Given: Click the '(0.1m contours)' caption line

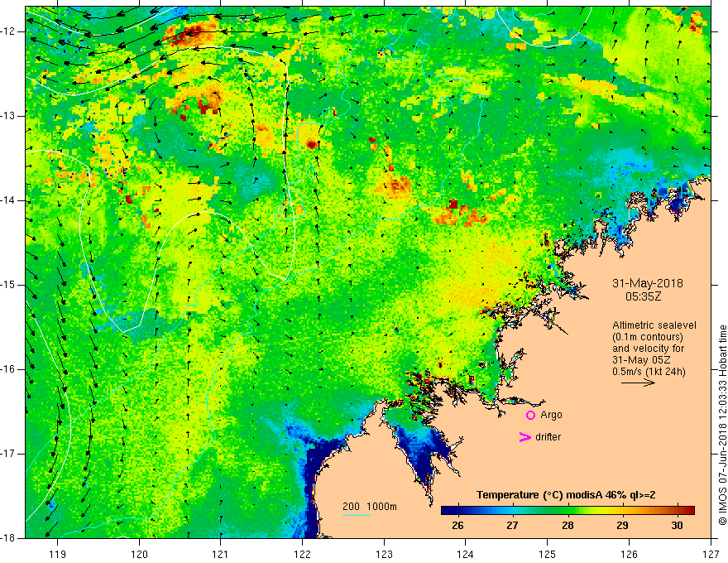Looking at the screenshot, I should click(x=648, y=337).
